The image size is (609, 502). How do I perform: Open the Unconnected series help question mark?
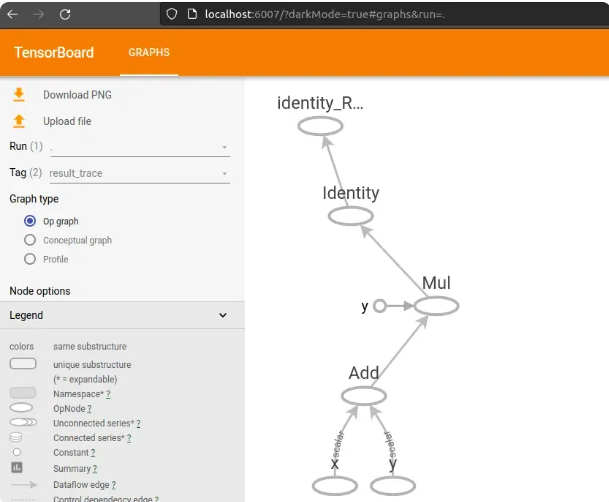click(138, 423)
